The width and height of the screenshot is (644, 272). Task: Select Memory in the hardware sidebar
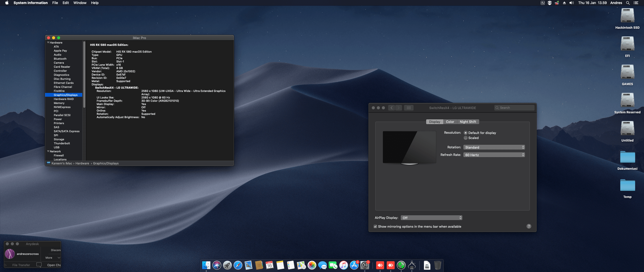(59, 103)
